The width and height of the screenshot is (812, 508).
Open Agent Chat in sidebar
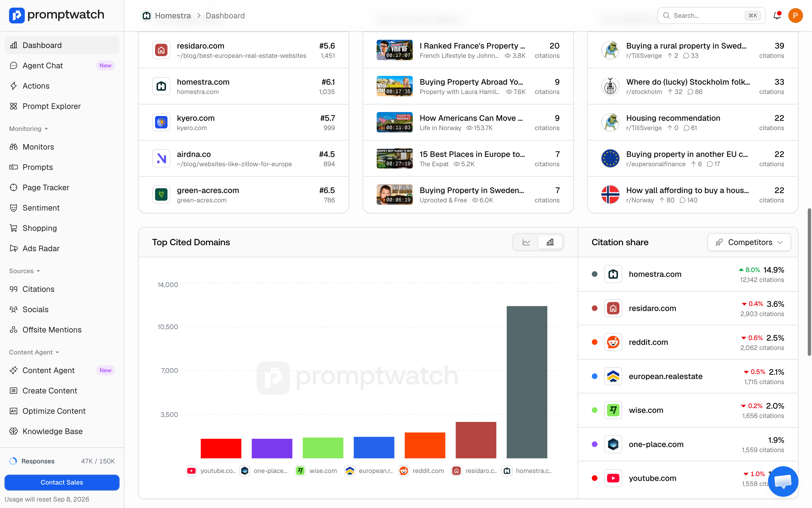[62, 65]
